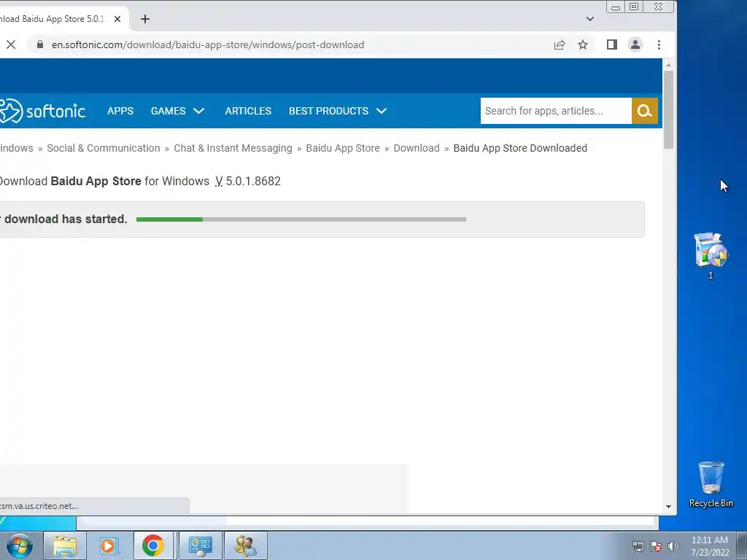Open the BEST PRODUCTS menu item
Screen dimensions: 747x560
(x=328, y=111)
